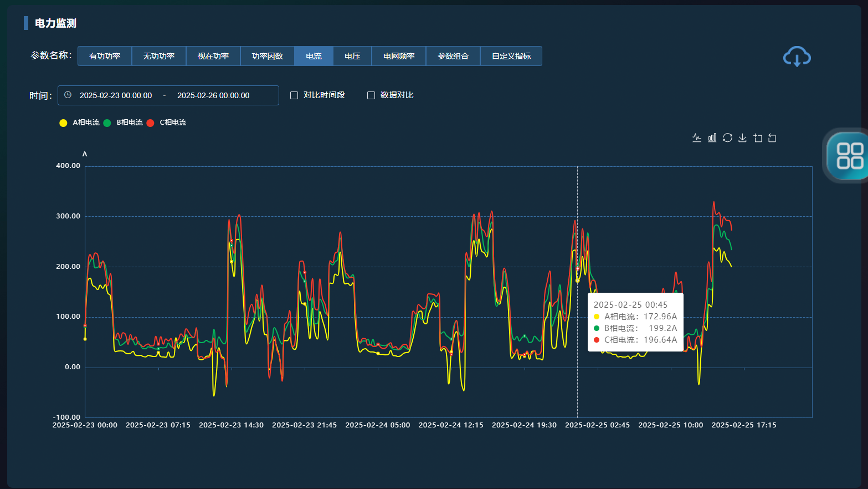Select the 电压 parameter tab
This screenshot has height=489, width=868.
[352, 56]
